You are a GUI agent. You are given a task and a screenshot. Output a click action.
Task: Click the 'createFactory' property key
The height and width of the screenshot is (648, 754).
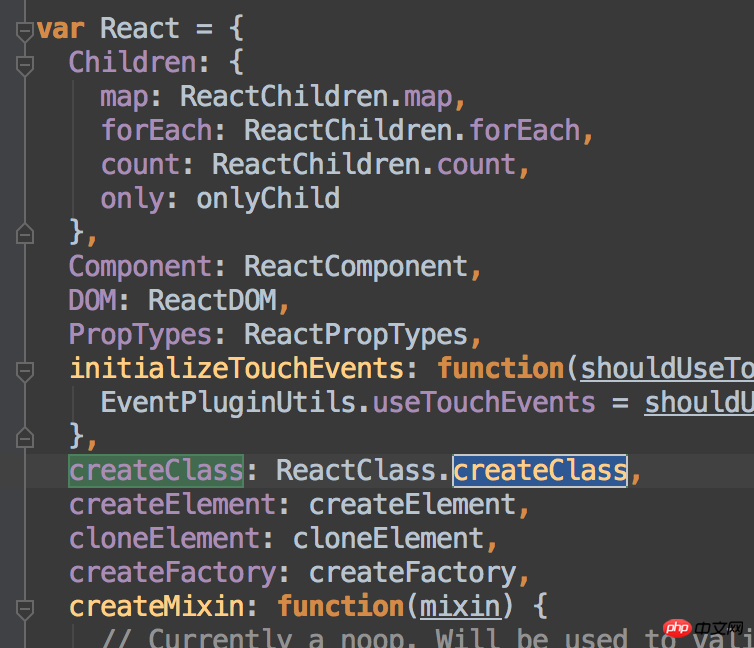pos(172,573)
